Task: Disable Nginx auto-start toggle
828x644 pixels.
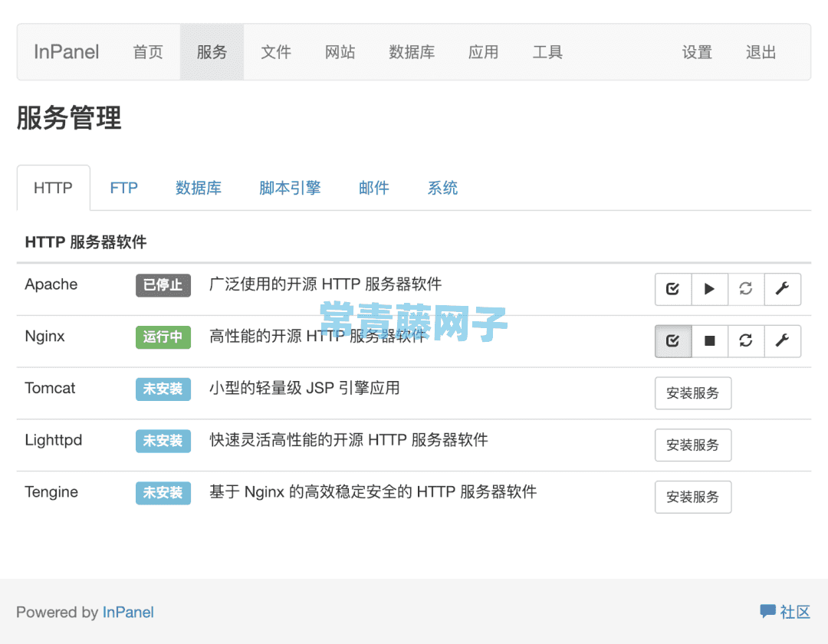Action: tap(672, 341)
